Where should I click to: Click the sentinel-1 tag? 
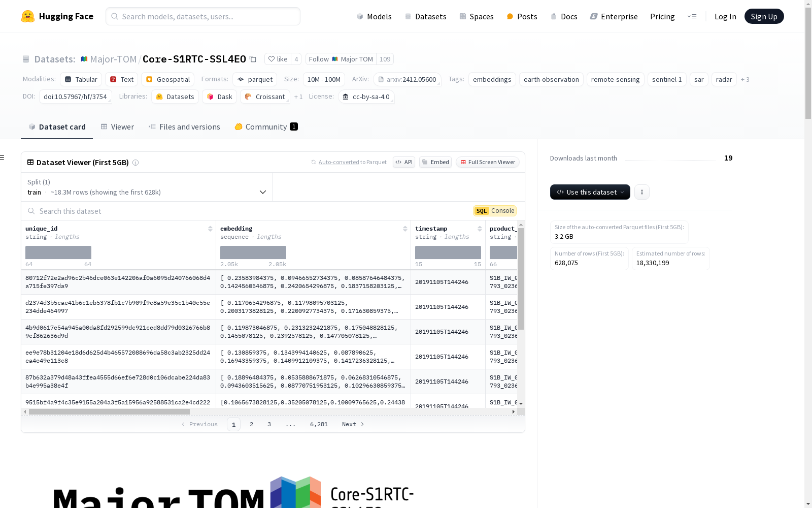pyautogui.click(x=667, y=79)
